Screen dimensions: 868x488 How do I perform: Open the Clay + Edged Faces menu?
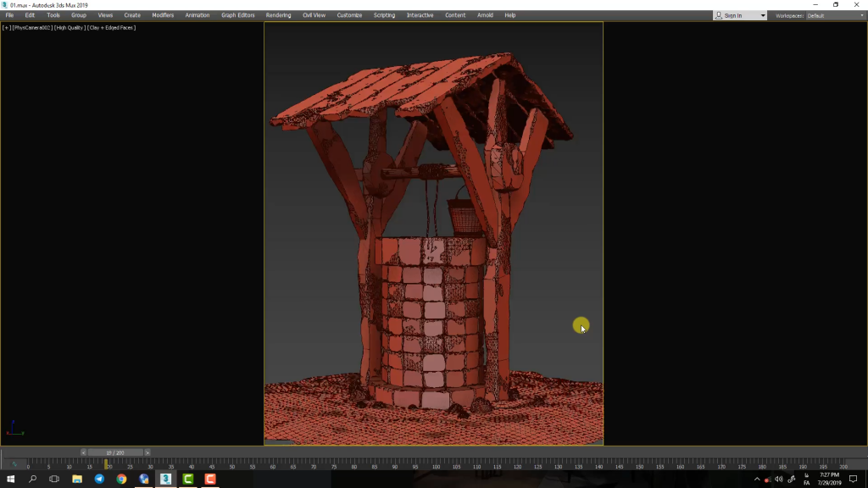click(x=111, y=28)
